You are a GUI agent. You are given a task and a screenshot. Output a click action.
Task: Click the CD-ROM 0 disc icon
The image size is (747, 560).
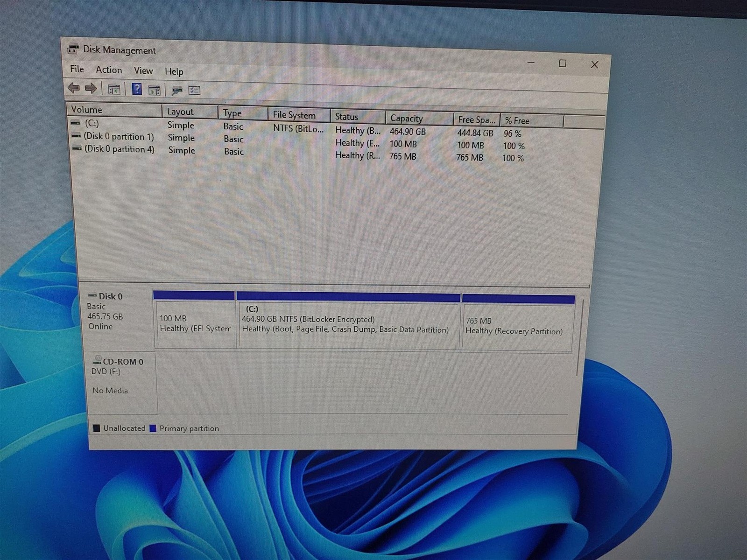(97, 360)
